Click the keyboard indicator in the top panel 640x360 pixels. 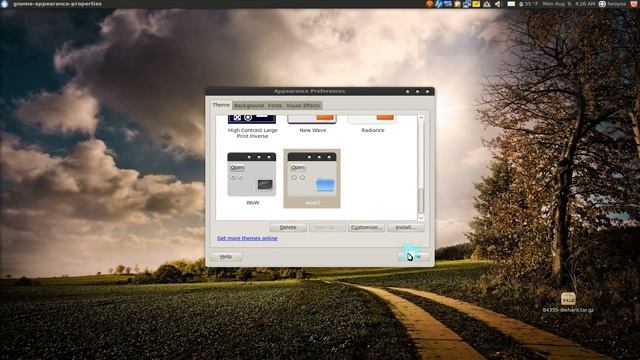click(511, 4)
